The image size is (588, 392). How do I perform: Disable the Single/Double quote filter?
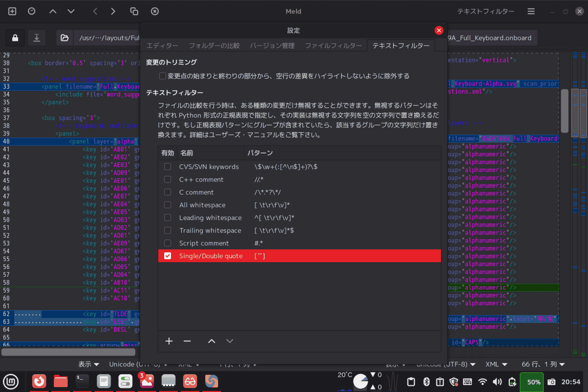(168, 256)
